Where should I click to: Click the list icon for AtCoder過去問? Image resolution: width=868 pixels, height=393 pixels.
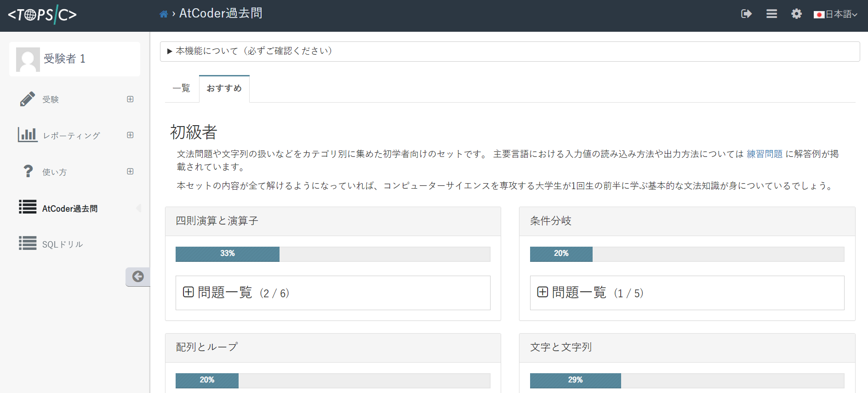tap(28, 207)
